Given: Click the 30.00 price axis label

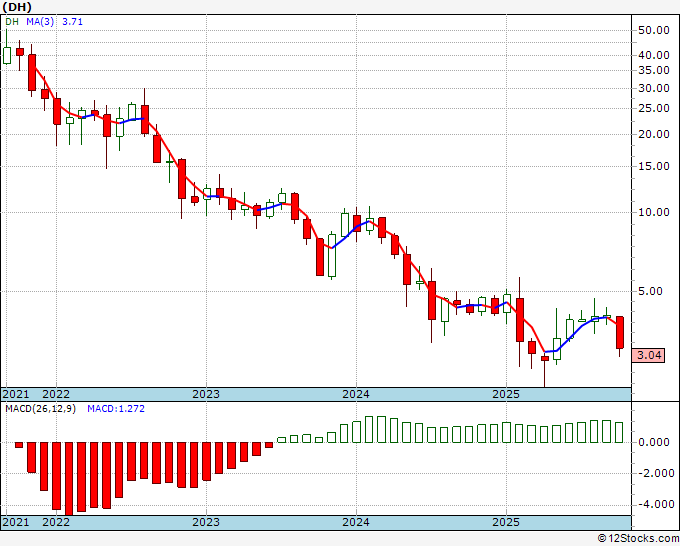Looking at the screenshot, I should point(654,88).
